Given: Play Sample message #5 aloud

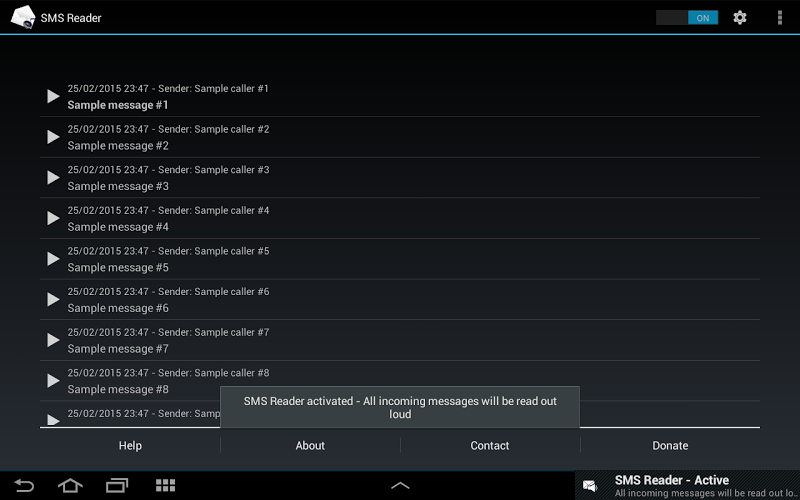Looking at the screenshot, I should [x=53, y=259].
